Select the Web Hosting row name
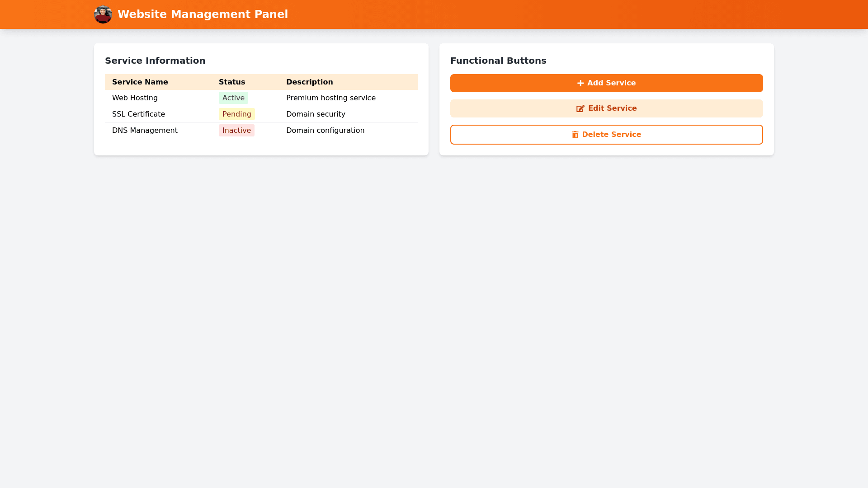The height and width of the screenshot is (488, 868). [x=135, y=98]
